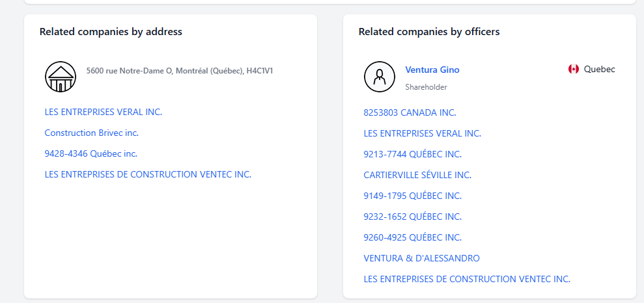Open LES ENTREPRISES VERAL INC. under address
644x303 pixels.
pos(104,112)
